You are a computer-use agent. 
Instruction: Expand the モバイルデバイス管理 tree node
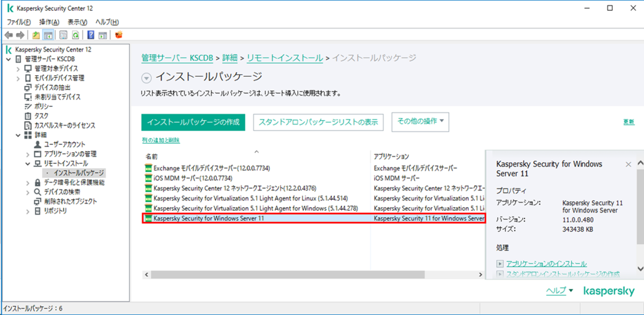pos(18,78)
